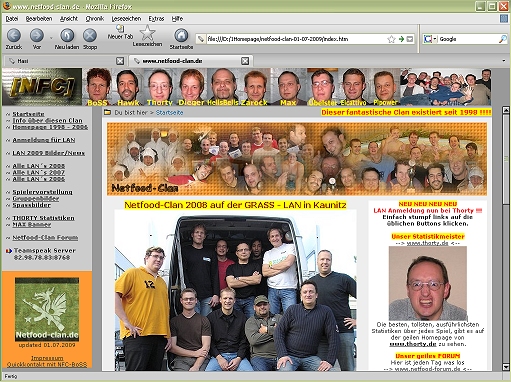Click the magnifier search icon in Google box

point(503,39)
